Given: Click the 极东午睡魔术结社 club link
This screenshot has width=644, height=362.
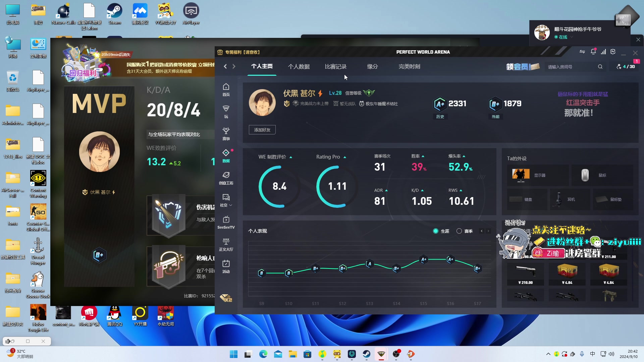Looking at the screenshot, I should tap(378, 104).
